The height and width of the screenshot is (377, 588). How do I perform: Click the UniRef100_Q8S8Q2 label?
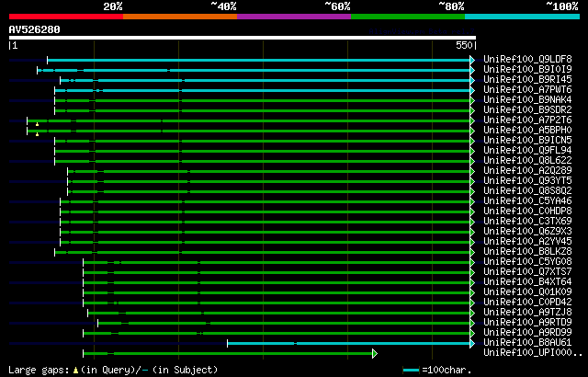pos(527,191)
